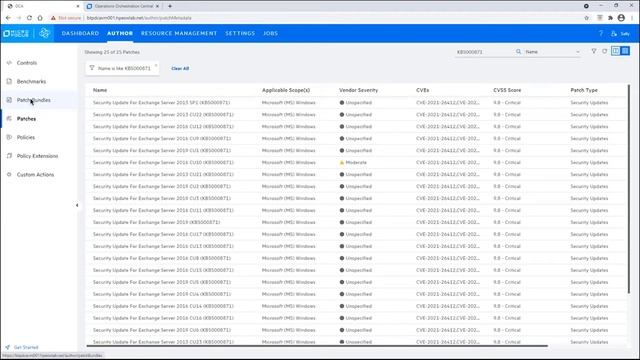
Task: Sort by the Name column header
Action: click(x=100, y=90)
